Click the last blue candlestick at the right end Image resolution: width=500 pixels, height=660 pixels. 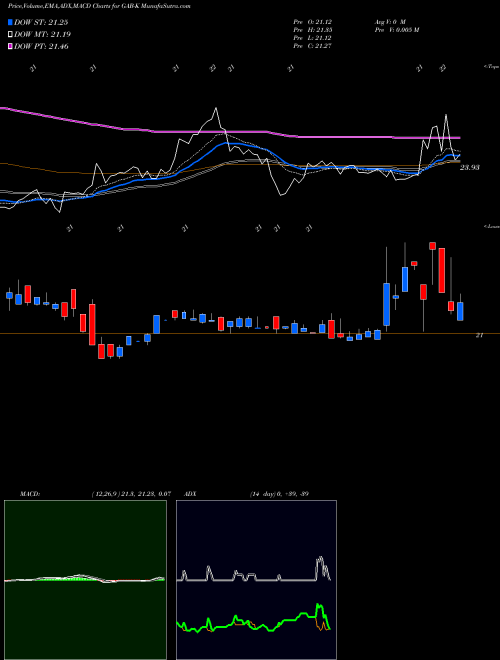point(460,311)
